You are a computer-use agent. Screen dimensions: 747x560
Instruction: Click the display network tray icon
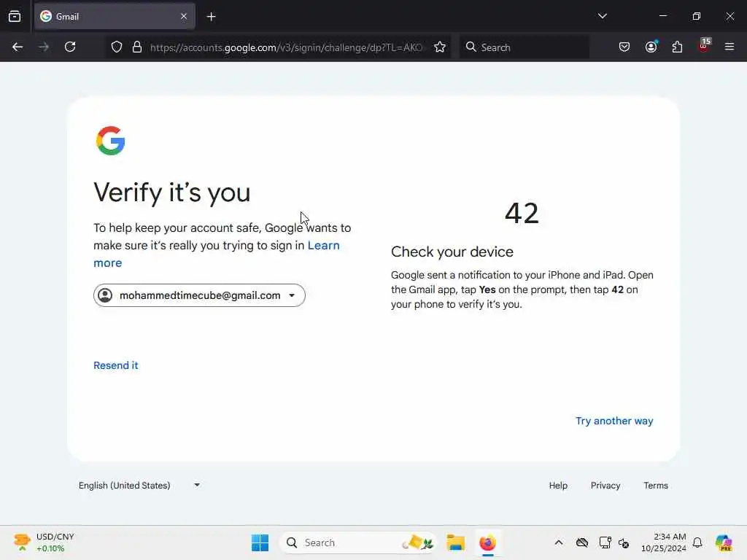pos(605,542)
